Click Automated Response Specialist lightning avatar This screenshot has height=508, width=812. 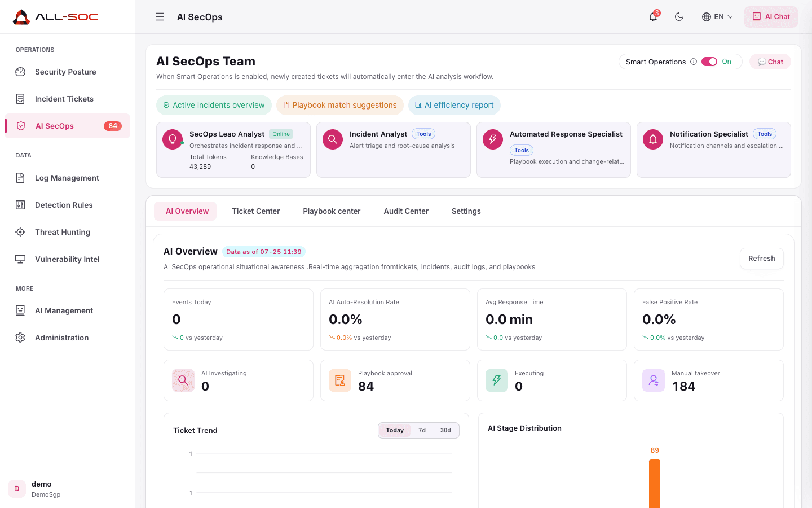pos(493,139)
